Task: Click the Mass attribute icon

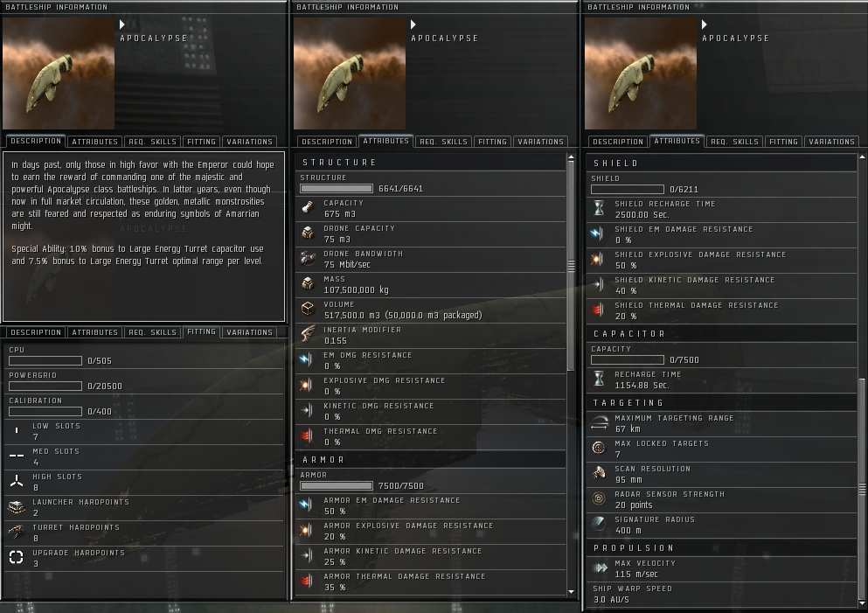Action: coord(308,284)
